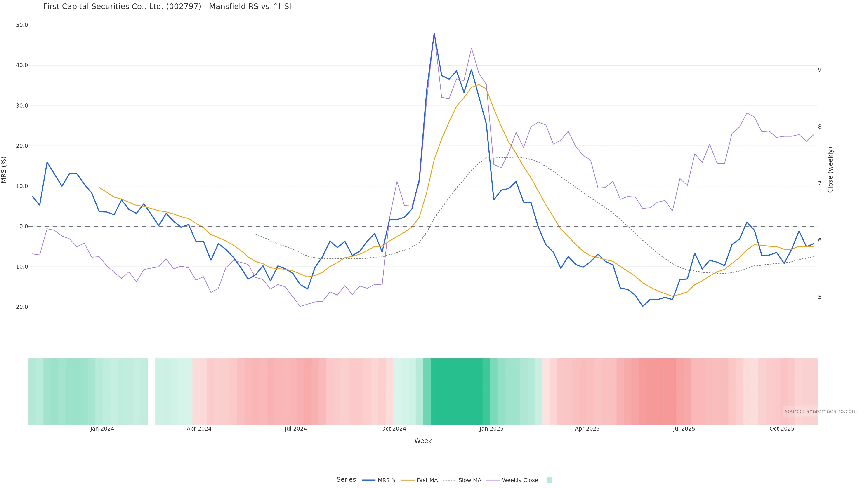Screen dimensions: 868x488
Task: Click the green legend swatch square
Action: click(549, 480)
